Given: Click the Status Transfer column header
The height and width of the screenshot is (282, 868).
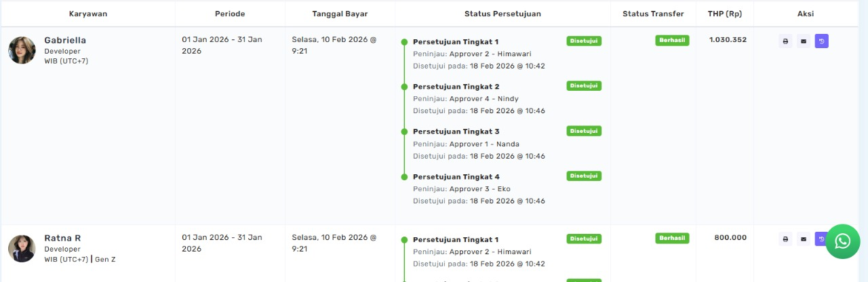Looking at the screenshot, I should (653, 14).
